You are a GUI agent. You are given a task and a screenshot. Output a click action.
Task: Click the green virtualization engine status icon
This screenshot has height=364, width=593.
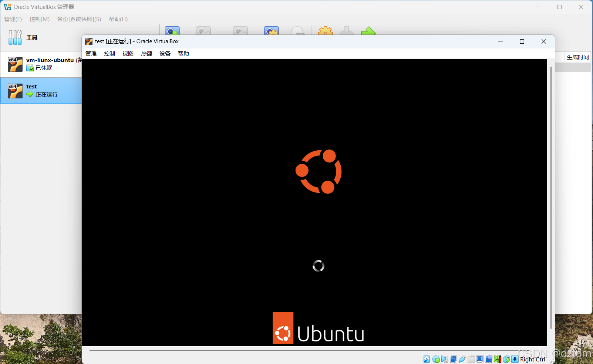pyautogui.click(x=497, y=359)
